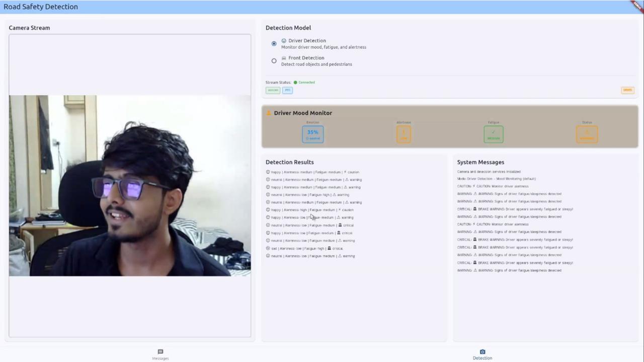Click the orange Alertness indicator box
This screenshot has height=362, width=644.
[x=404, y=134]
